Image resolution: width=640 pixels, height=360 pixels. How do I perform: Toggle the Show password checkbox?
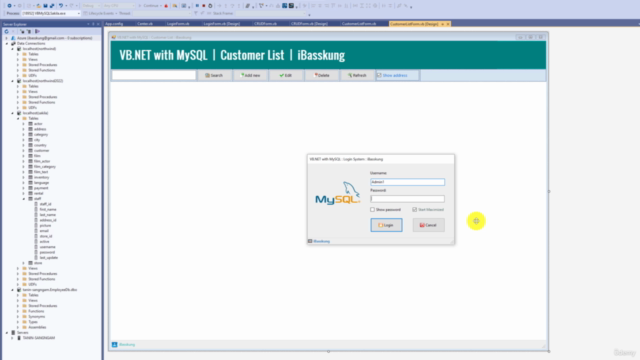coord(372,209)
